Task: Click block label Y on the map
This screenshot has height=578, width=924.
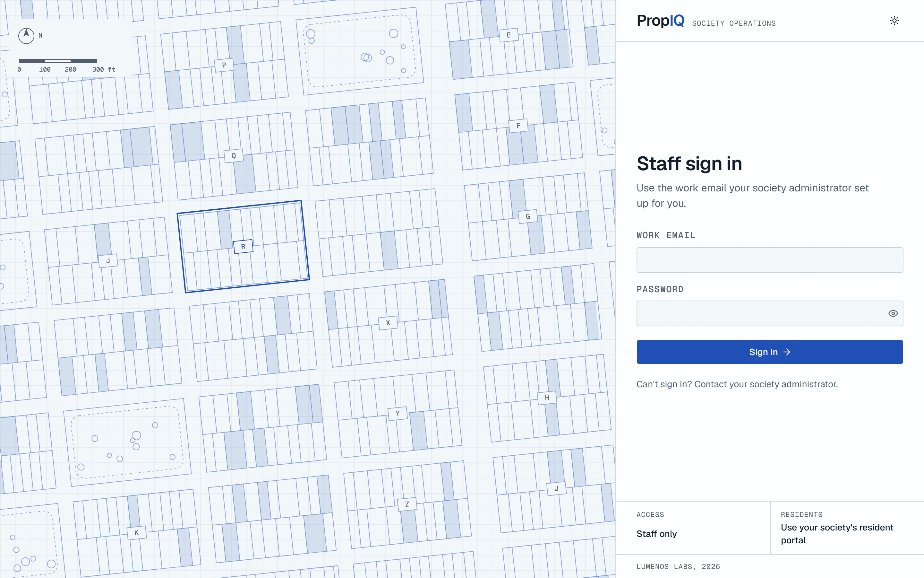Action: point(398,413)
